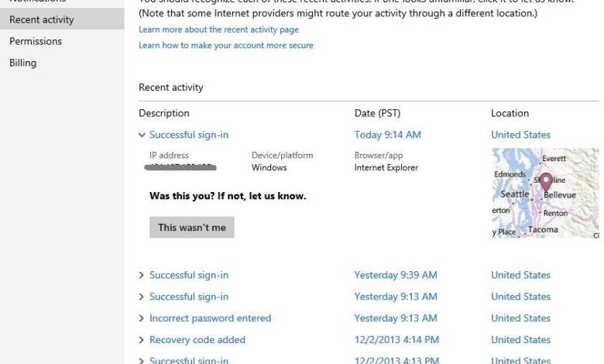The width and height of the screenshot is (604, 364).
Task: Select the Incorrect password entered activity
Action: (210, 318)
